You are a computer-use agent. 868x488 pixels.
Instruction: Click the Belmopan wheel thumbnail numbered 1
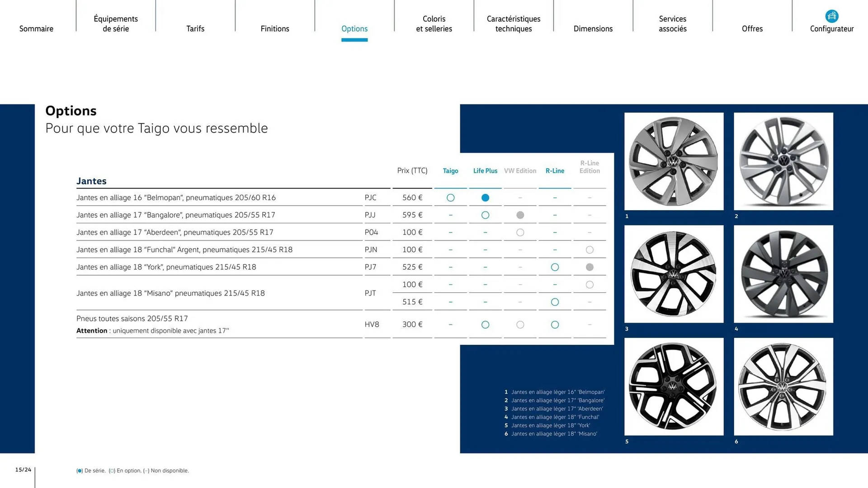point(674,161)
